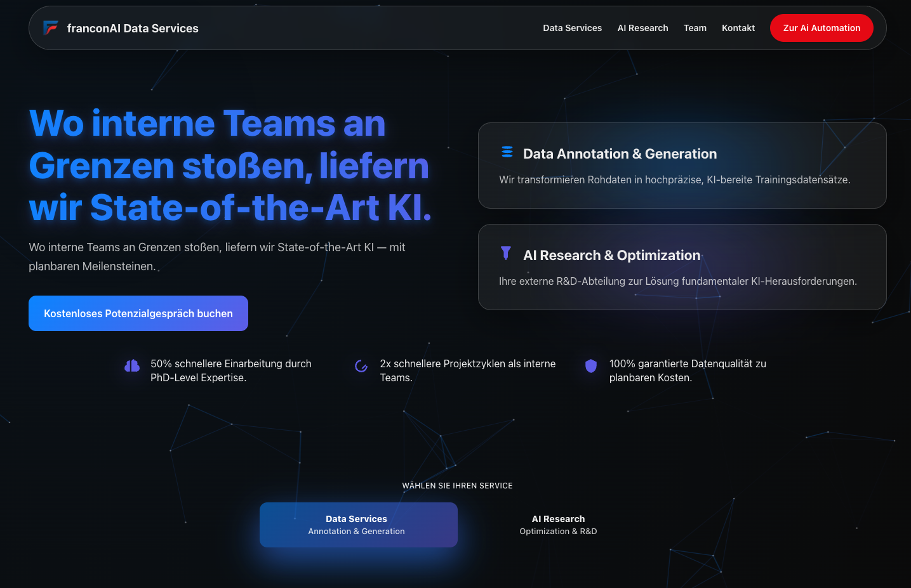The image size is (911, 588).
Task: Open the AI Research & Optimization card title
Action: click(x=611, y=256)
